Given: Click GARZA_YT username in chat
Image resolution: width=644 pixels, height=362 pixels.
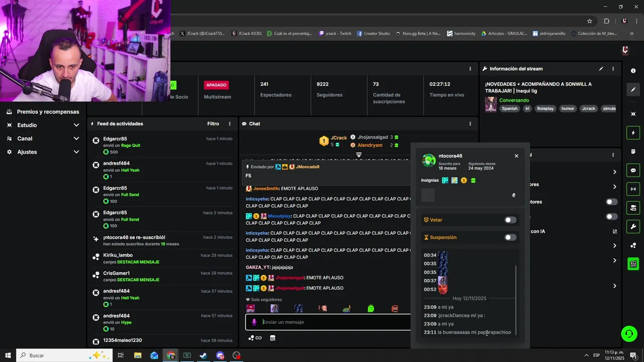Looking at the screenshot, I should [257, 267].
